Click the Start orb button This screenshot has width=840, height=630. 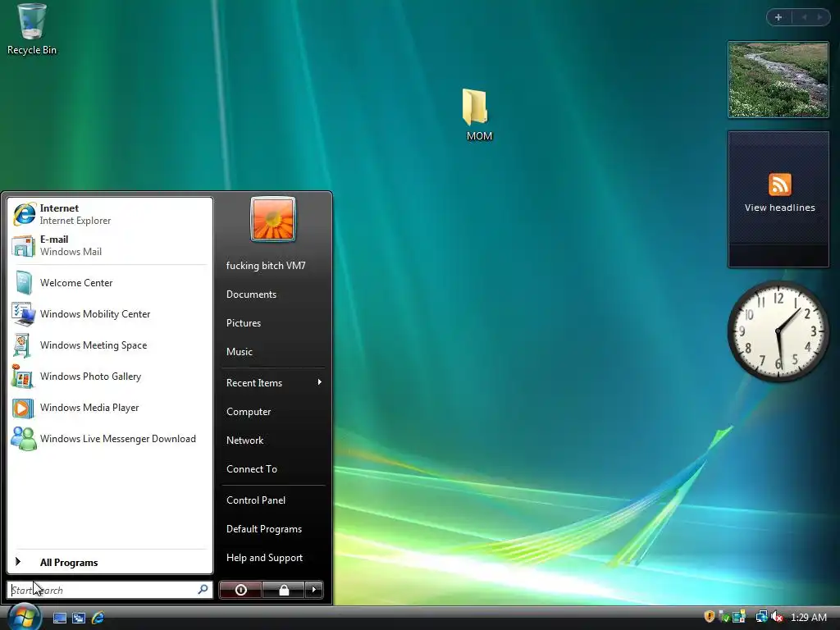click(x=24, y=617)
